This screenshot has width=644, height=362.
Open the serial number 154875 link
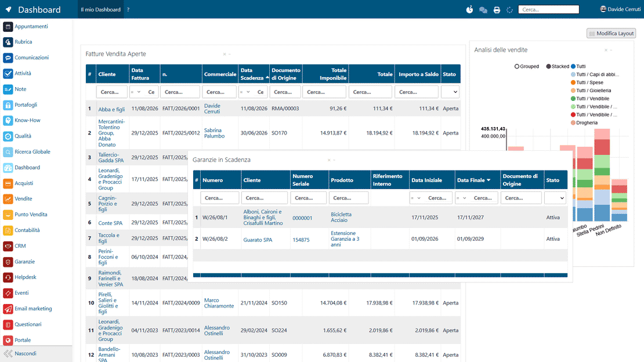coord(301,240)
